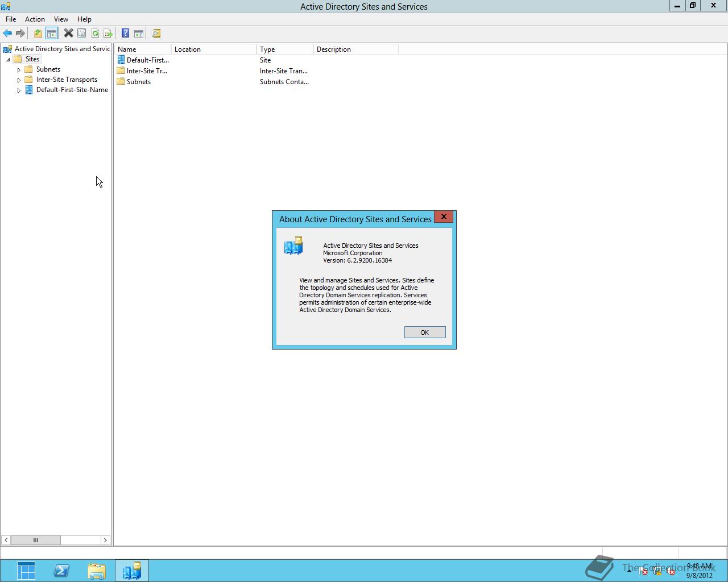This screenshot has width=728, height=582.
Task: Click the network tray icon with warning
Action: point(657,571)
